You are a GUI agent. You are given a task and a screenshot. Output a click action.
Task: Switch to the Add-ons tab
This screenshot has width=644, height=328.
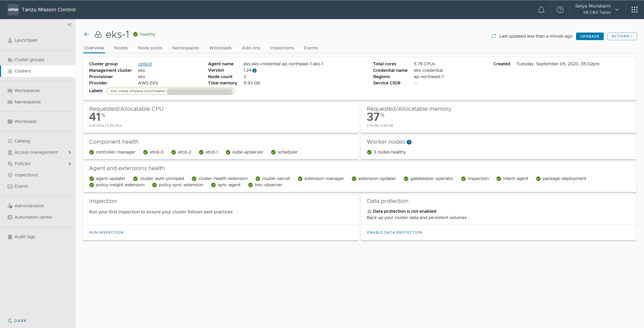click(251, 48)
